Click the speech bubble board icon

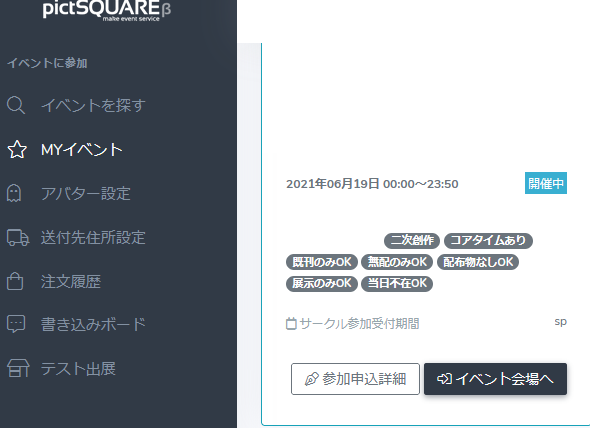tap(16, 324)
